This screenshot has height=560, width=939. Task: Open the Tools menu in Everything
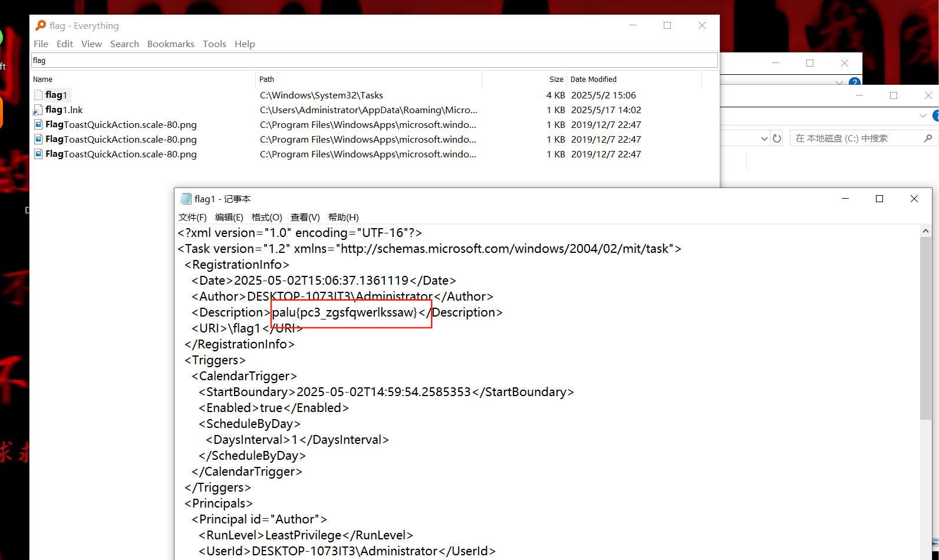point(215,44)
